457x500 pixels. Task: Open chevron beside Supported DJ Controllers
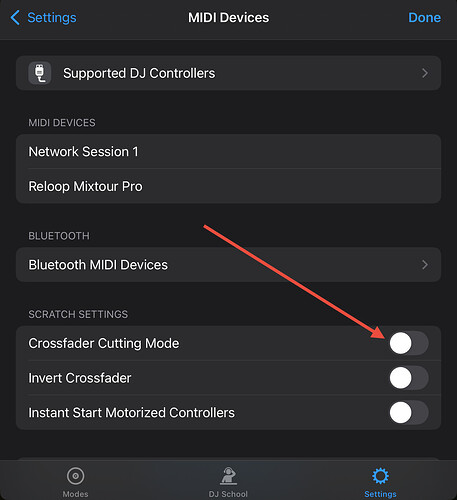point(425,73)
